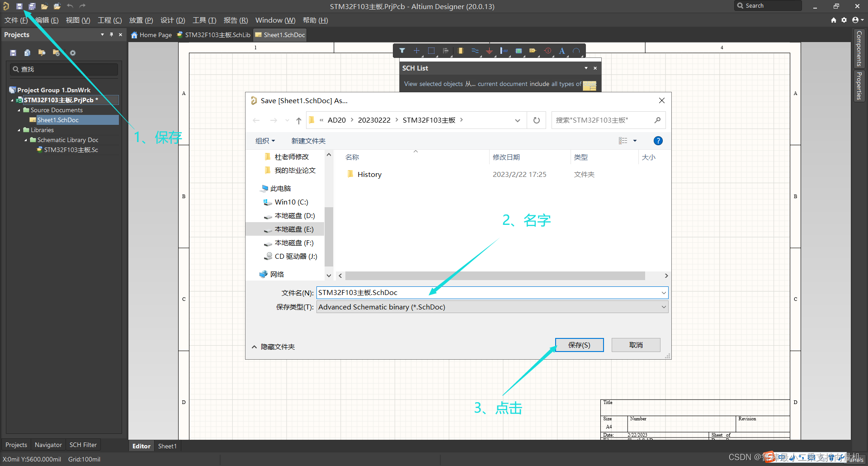
Task: Select the Move/drag crosshair tool
Action: tap(417, 51)
